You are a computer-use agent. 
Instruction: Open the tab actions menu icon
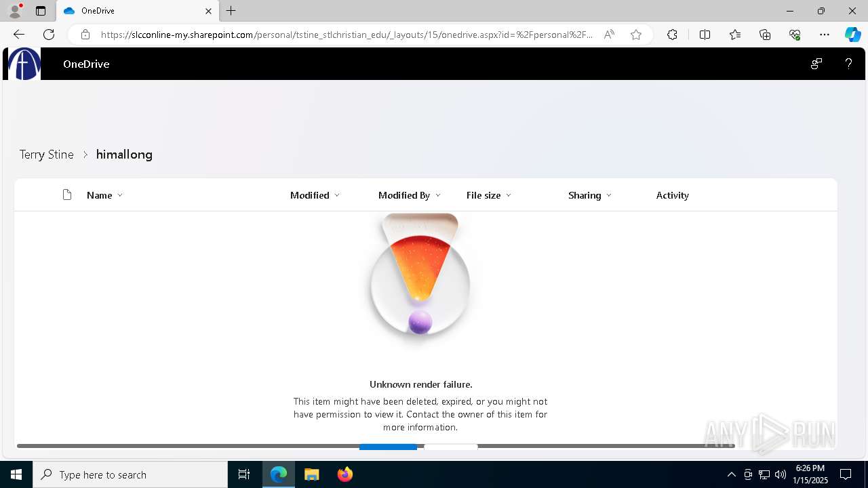[x=41, y=11]
